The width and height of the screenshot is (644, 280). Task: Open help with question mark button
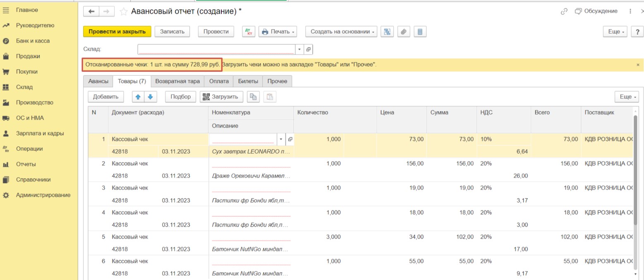click(637, 31)
